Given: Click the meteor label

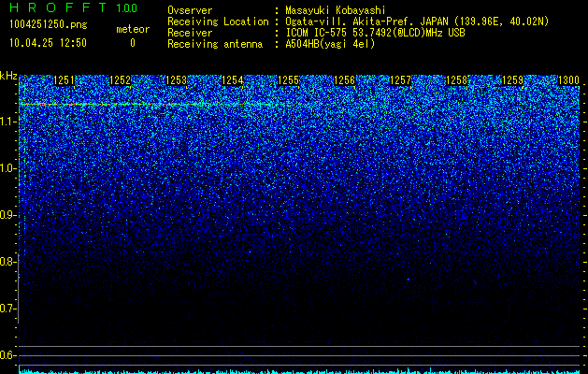Looking at the screenshot, I should click(133, 29).
